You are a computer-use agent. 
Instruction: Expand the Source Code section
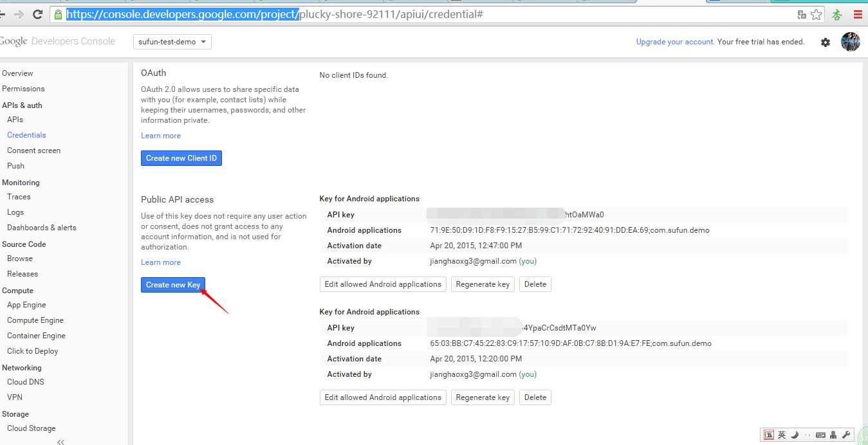(24, 244)
